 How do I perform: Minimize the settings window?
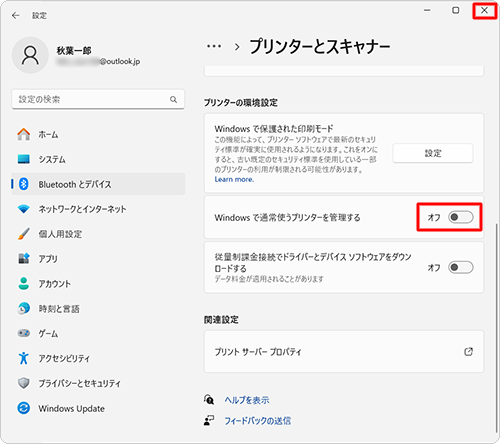pyautogui.click(x=427, y=11)
